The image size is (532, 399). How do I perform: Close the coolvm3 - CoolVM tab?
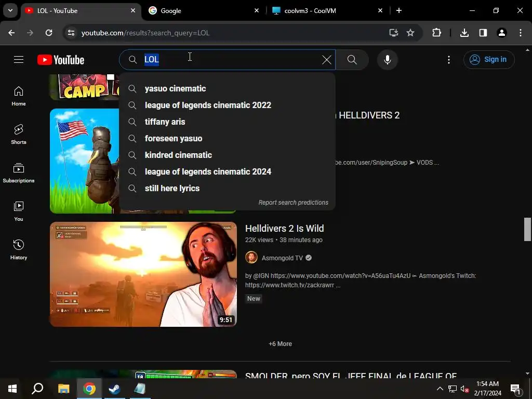pyautogui.click(x=380, y=11)
